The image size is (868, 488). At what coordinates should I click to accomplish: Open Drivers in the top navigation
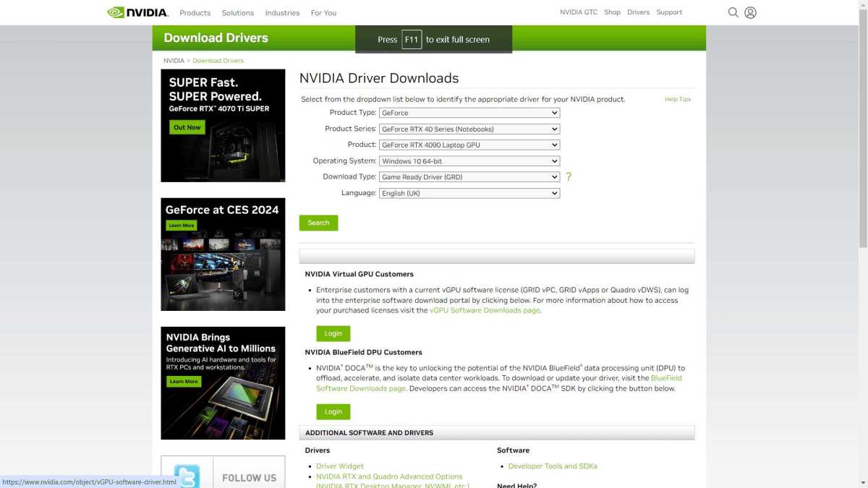[638, 12]
